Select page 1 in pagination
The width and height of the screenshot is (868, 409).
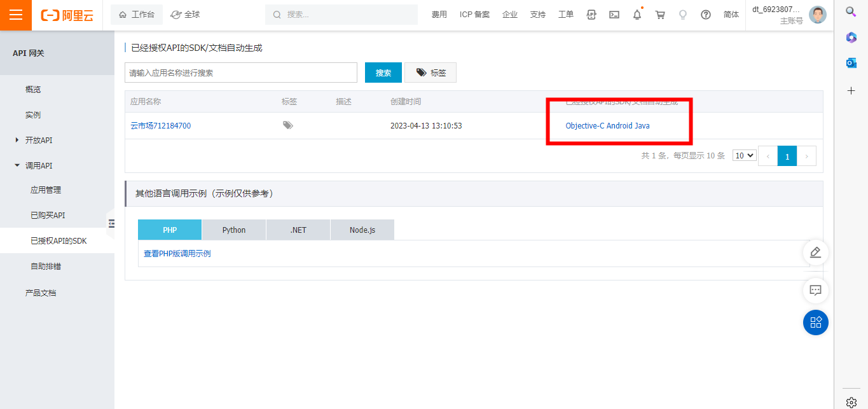pyautogui.click(x=787, y=156)
